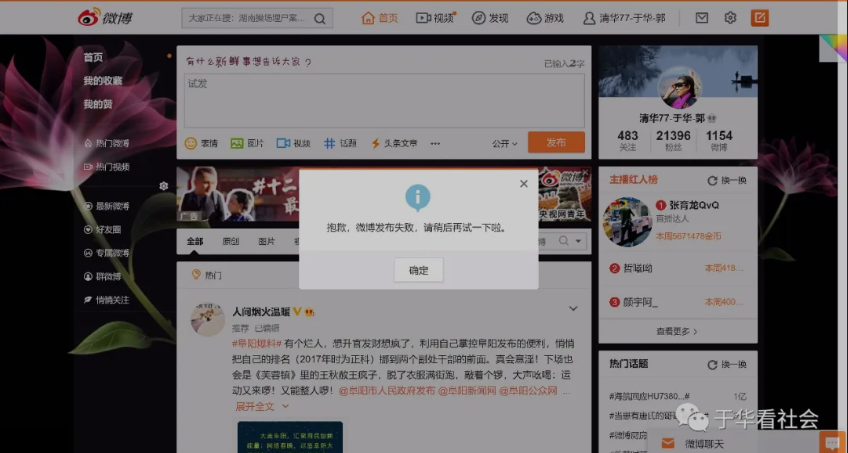Open the post options chevron for 人间烟火温暖

[573, 309]
